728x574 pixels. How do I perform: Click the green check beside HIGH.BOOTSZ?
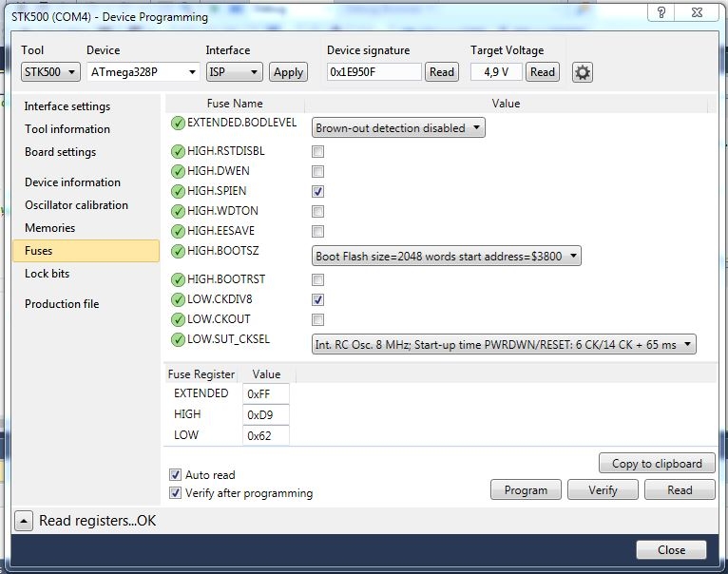click(178, 251)
